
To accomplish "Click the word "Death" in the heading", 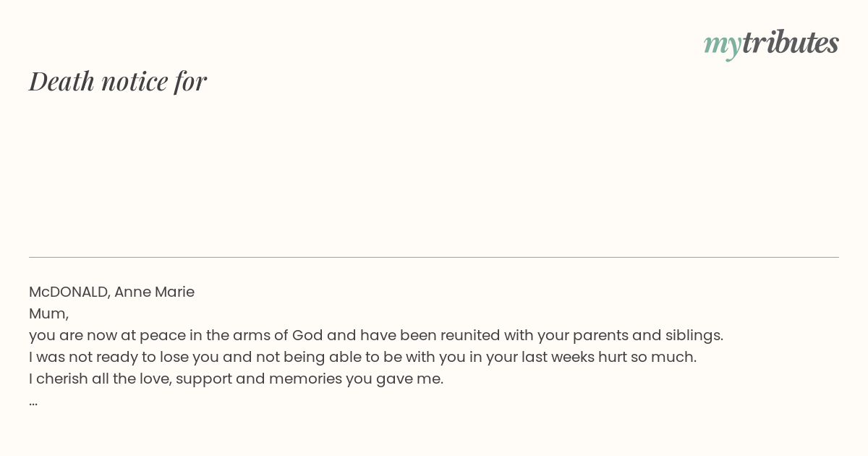I will click(x=62, y=81).
